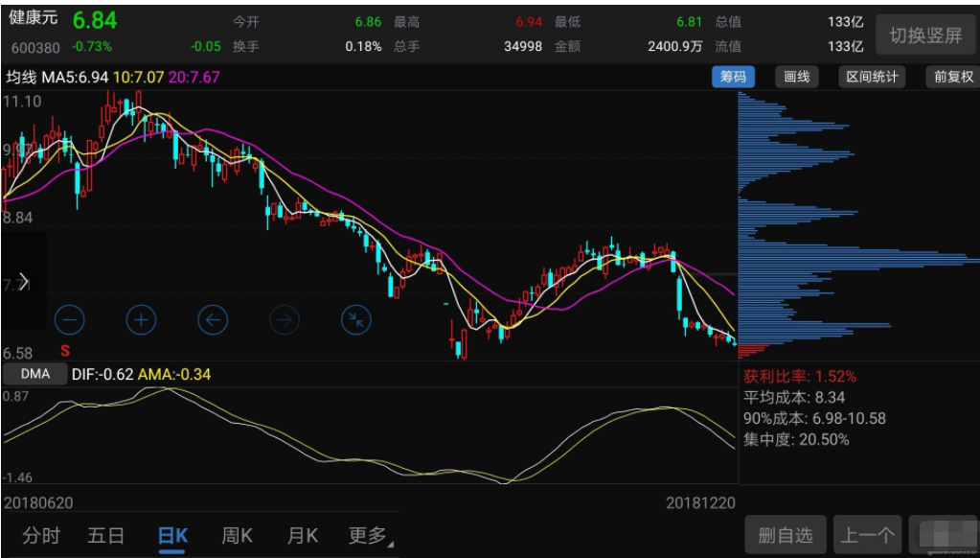The height and width of the screenshot is (558, 980).
Task: Click the AMA:-0.34 value
Action: click(173, 375)
